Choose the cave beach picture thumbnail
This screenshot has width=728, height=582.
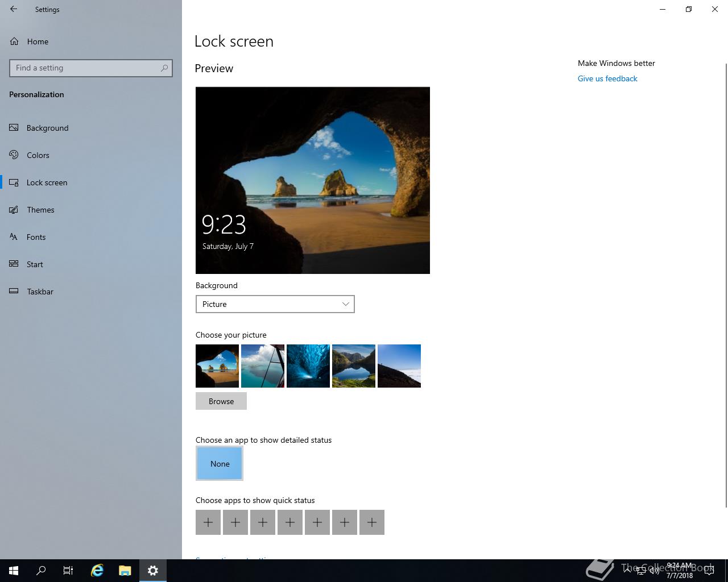pos(217,366)
